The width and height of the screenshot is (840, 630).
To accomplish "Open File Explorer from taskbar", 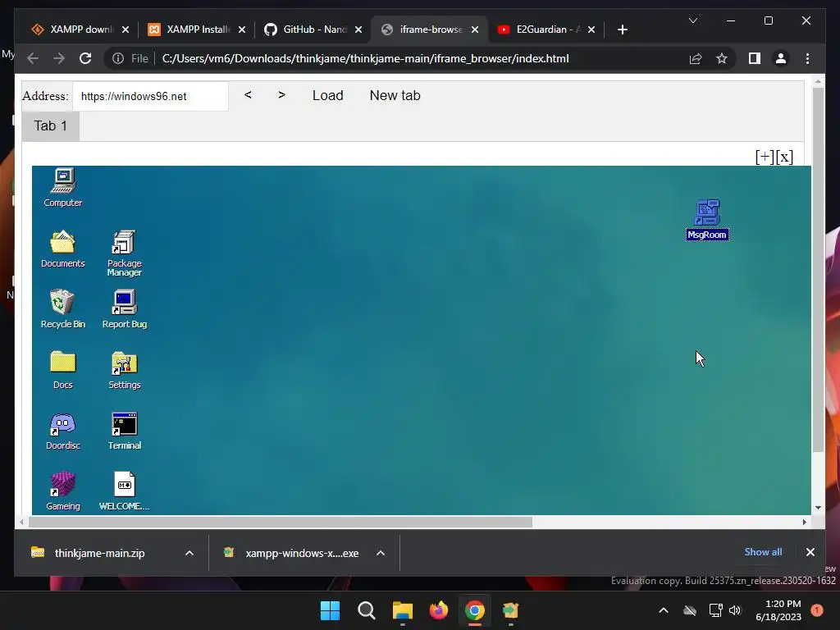I will (x=402, y=610).
